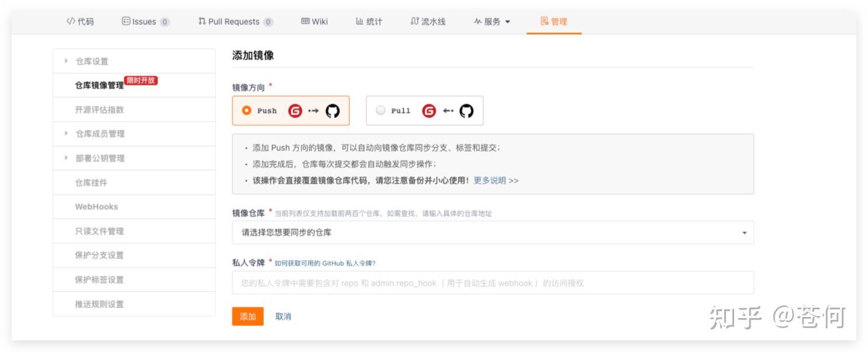Select the Pull mirror direction
The image size is (868, 352).
coord(381,110)
